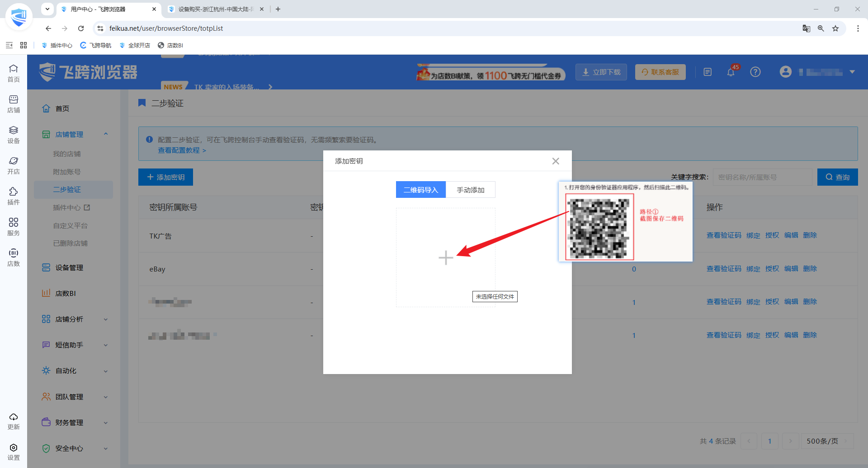
Task: Expand 团队管理 menu section
Action: pos(75,397)
